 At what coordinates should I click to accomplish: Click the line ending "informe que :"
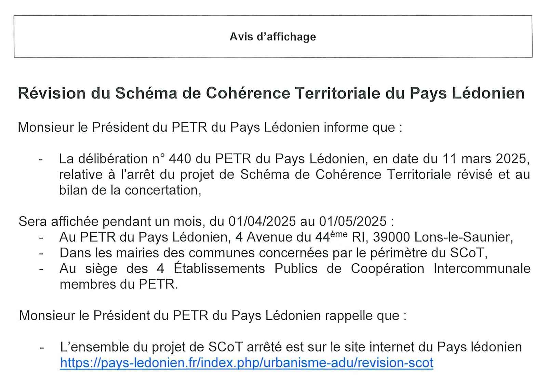click(210, 127)
